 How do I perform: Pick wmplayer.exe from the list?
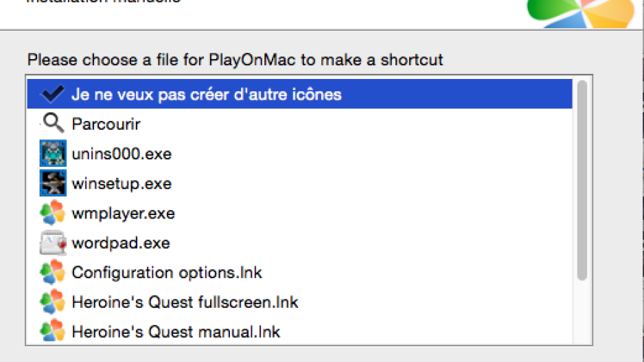(x=123, y=213)
